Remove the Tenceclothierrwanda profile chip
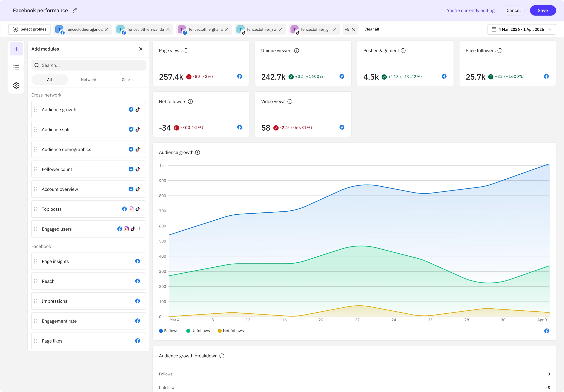 [168, 29]
